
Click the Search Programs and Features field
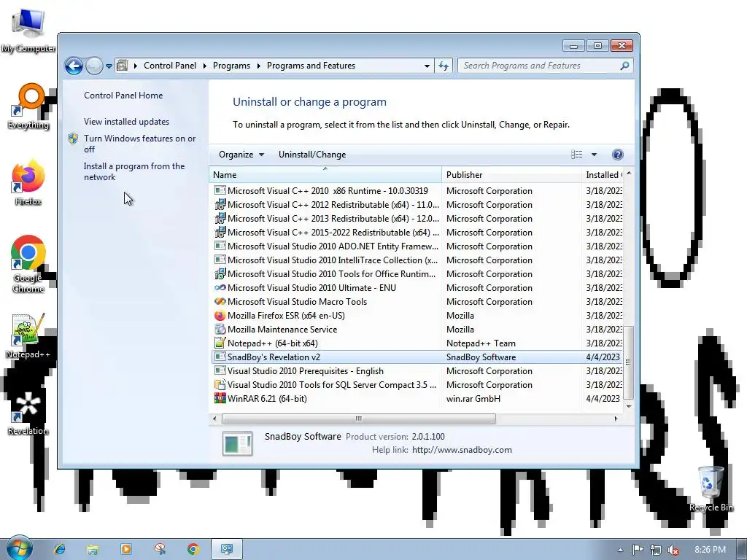pos(545,66)
